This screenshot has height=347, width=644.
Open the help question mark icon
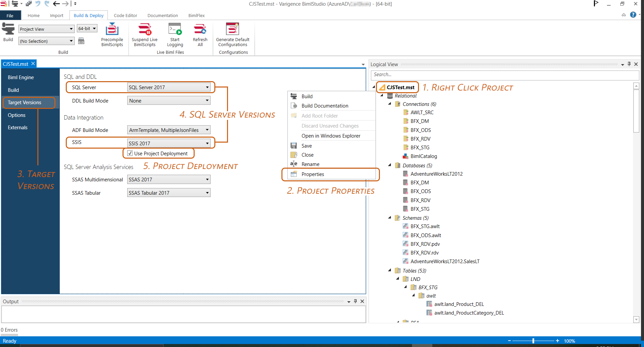click(633, 15)
